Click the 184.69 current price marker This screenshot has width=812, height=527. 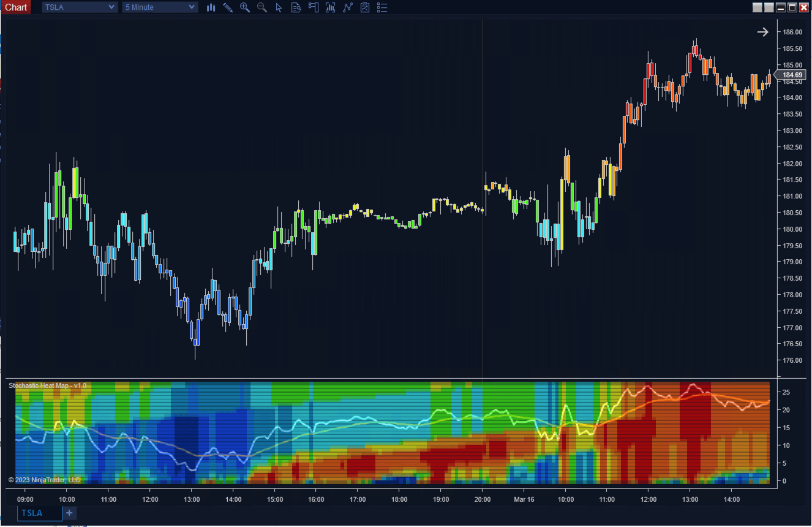coord(792,75)
